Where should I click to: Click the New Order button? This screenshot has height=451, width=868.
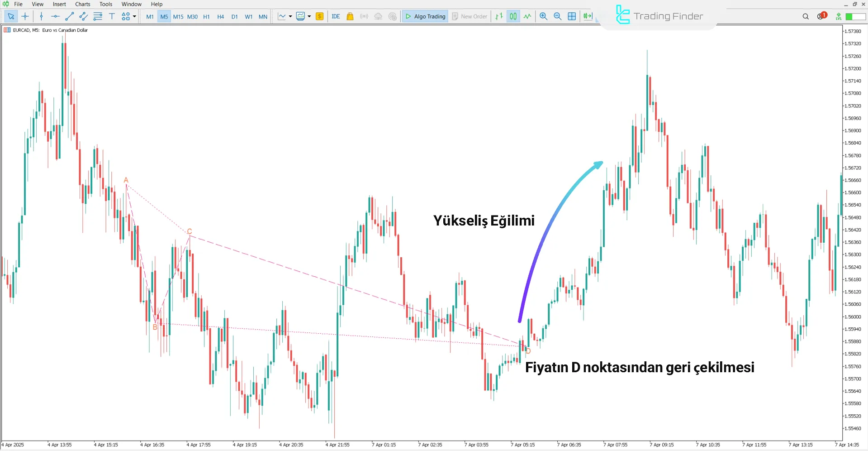[x=470, y=16]
